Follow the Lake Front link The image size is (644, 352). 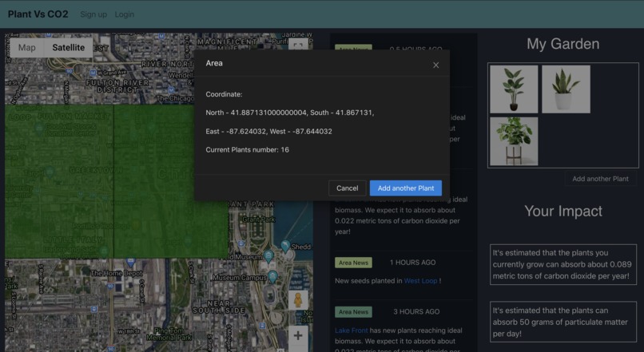[x=351, y=330]
